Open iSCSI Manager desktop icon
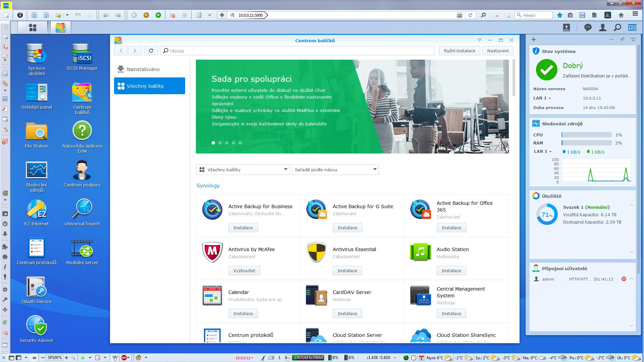 coord(82,54)
